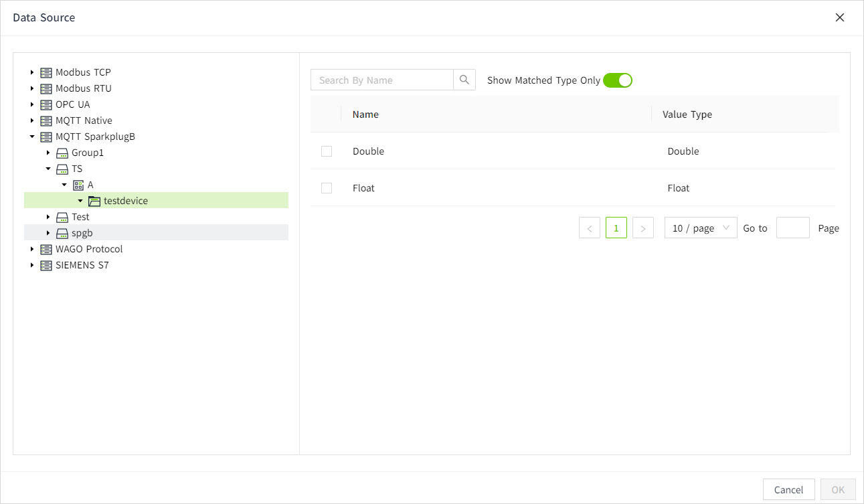Expand the Modbus RTU tree node
Viewport: 864px width, 504px height.
click(x=31, y=88)
